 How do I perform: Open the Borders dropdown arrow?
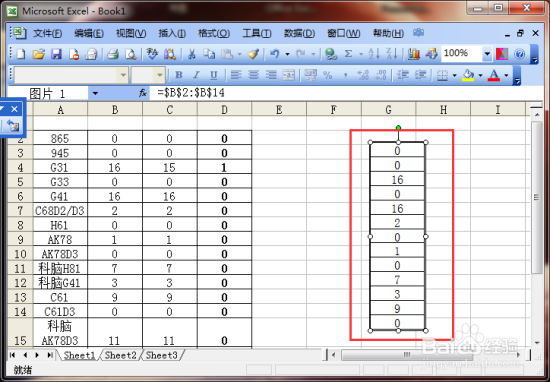pyautogui.click(x=455, y=75)
